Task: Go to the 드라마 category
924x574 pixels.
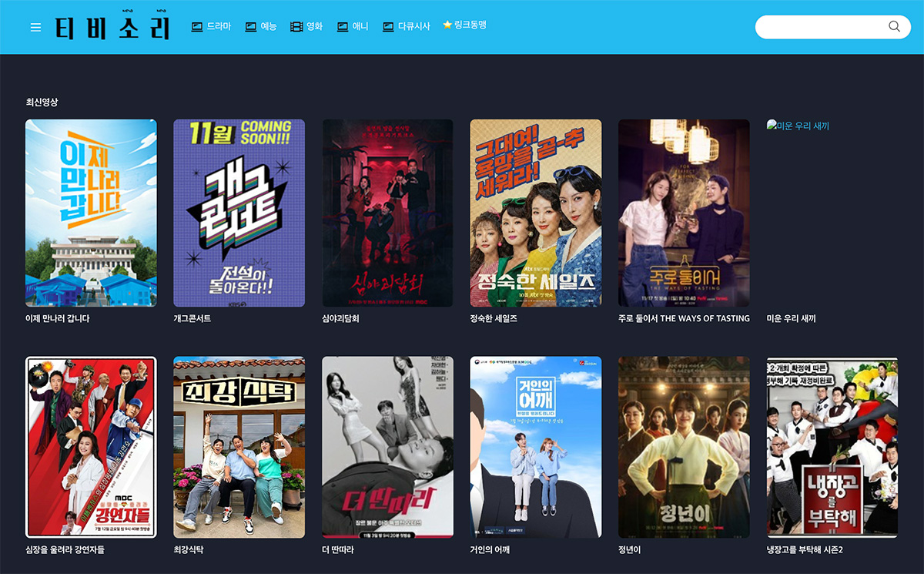Action: point(219,26)
